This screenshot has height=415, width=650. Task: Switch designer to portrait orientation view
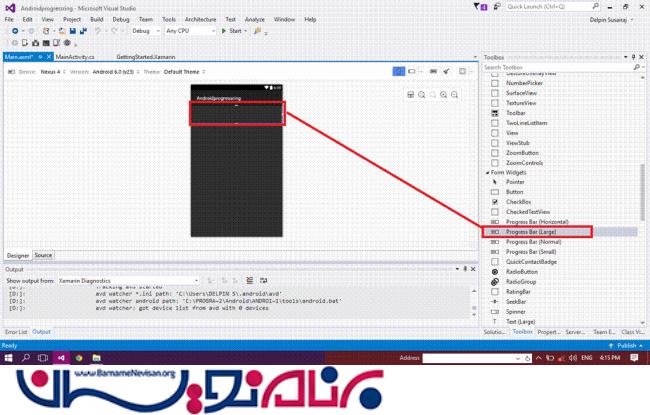399,72
